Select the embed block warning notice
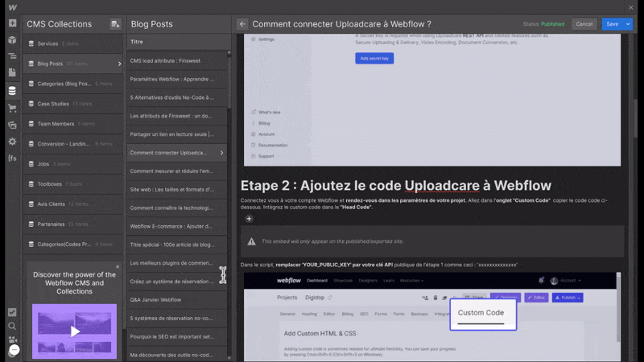The height and width of the screenshot is (362, 644). pyautogui.click(x=432, y=241)
